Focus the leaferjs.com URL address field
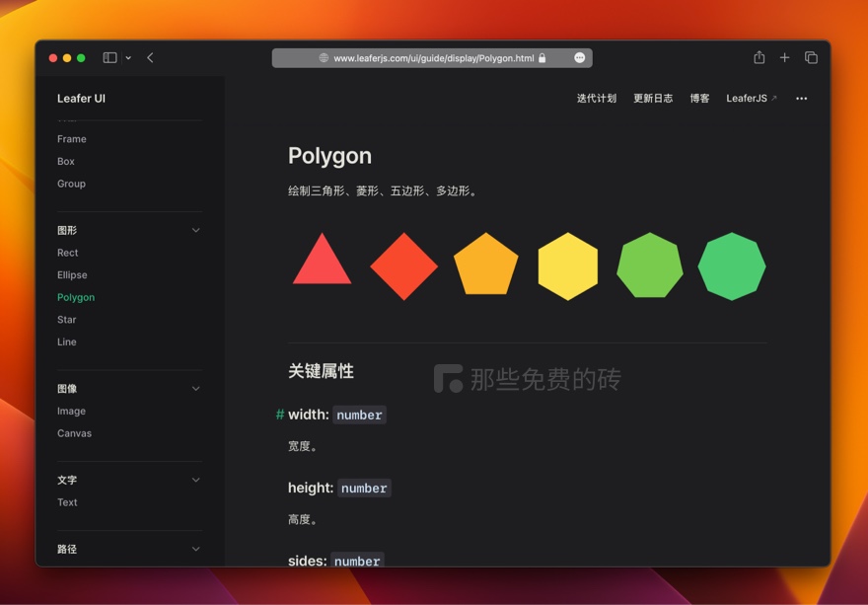This screenshot has width=868, height=605. (x=432, y=57)
